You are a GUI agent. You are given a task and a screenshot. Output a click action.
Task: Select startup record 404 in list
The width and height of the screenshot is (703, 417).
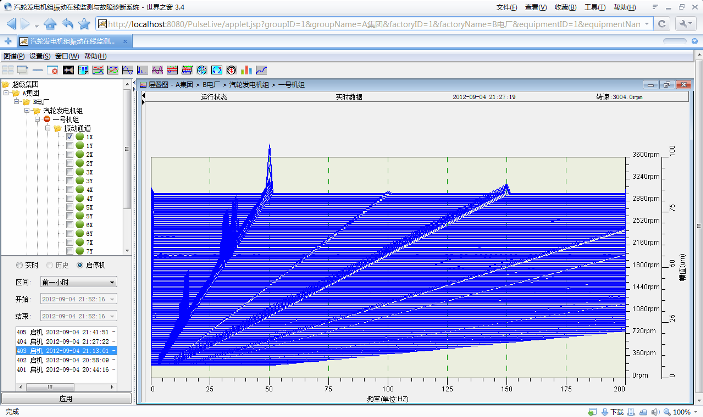66,341
